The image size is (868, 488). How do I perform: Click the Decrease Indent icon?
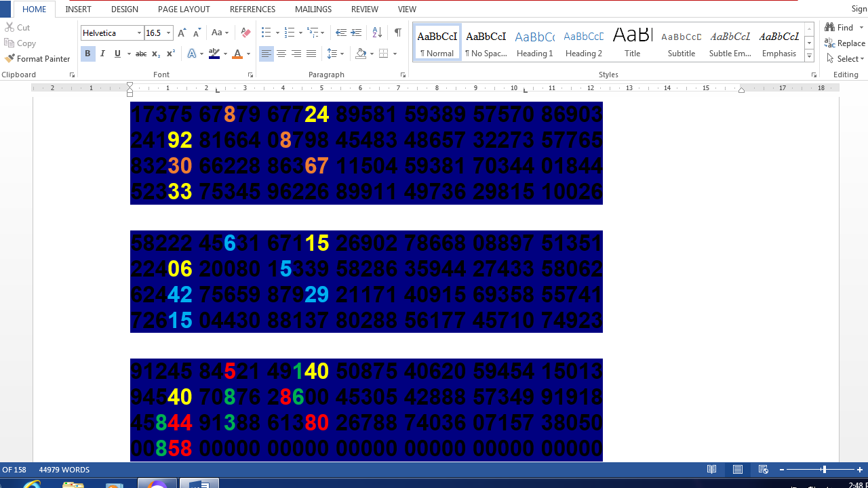click(x=341, y=33)
